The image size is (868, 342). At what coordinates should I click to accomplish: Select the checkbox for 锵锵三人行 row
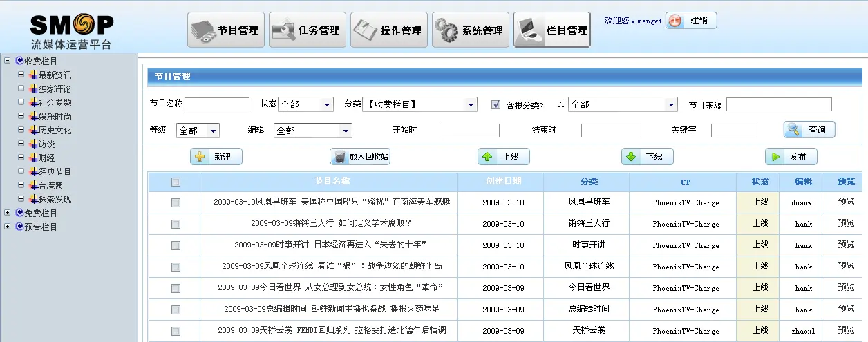pyautogui.click(x=176, y=224)
